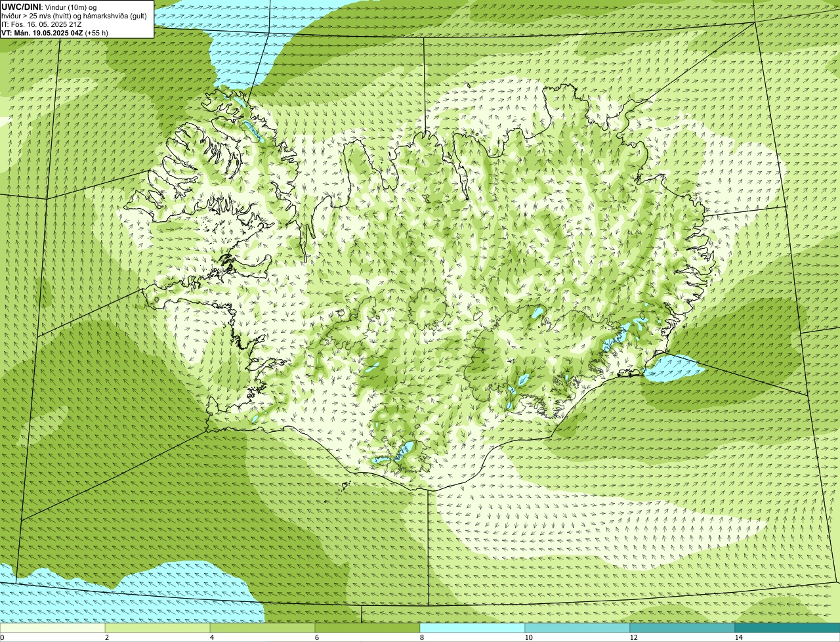840x642 pixels.
Task: Click the light cyan 8–10 legend band
Action: coord(472,628)
